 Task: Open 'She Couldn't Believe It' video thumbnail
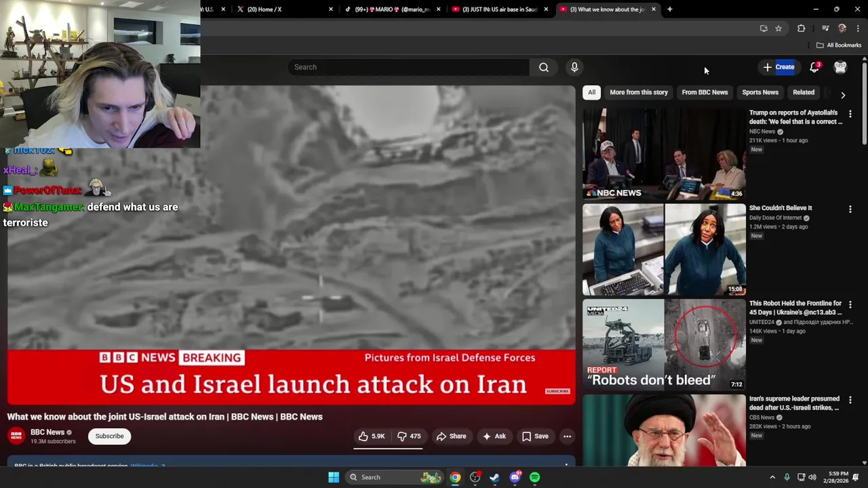point(664,249)
